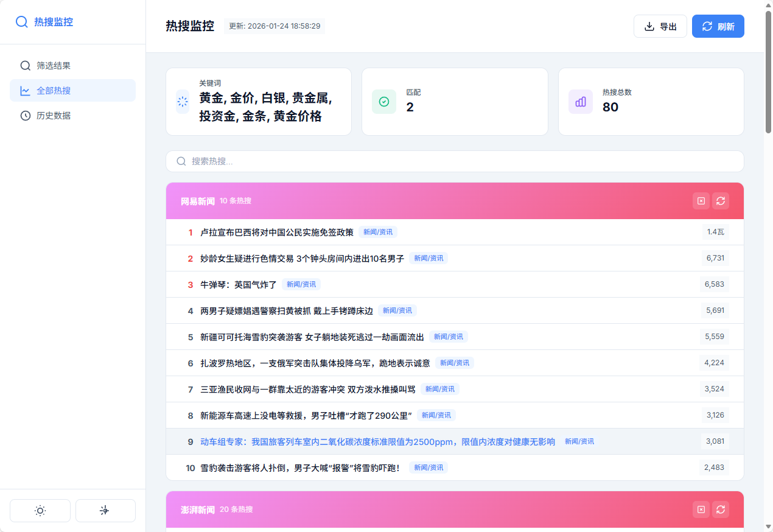
Task: Select 全部热搜 in the sidebar
Action: point(52,90)
